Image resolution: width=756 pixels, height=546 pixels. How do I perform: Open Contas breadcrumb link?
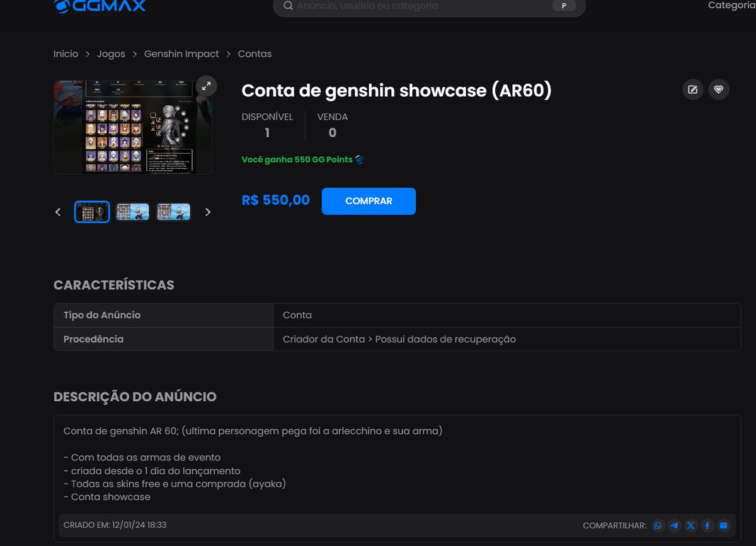[x=255, y=54]
